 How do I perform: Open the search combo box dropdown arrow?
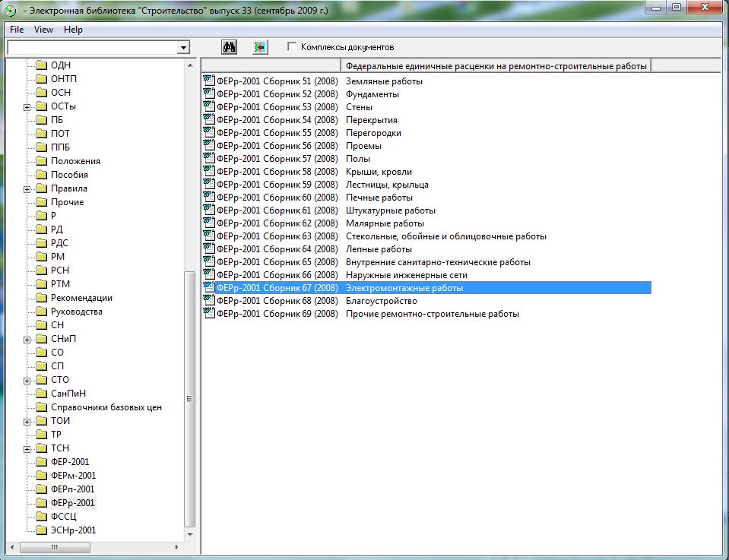click(x=184, y=47)
